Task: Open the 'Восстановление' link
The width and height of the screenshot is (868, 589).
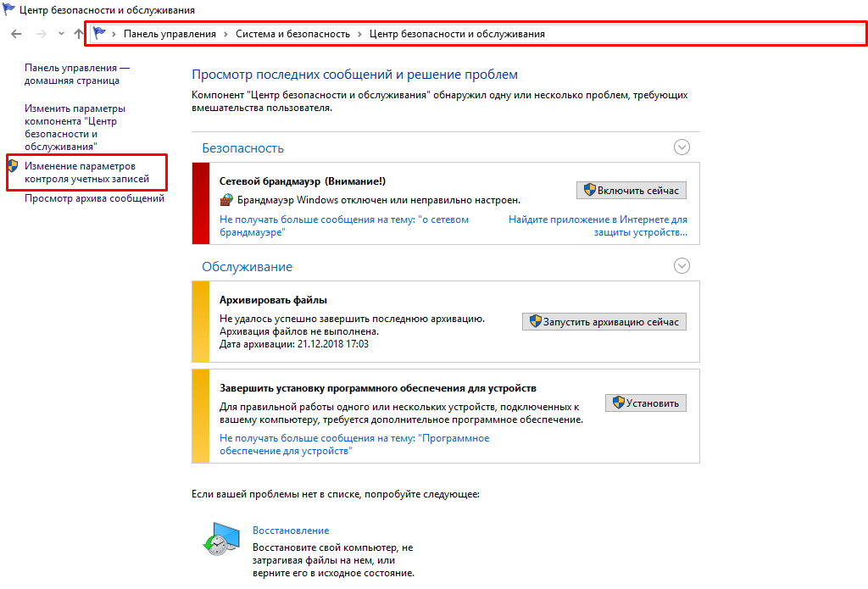Action: 291,531
